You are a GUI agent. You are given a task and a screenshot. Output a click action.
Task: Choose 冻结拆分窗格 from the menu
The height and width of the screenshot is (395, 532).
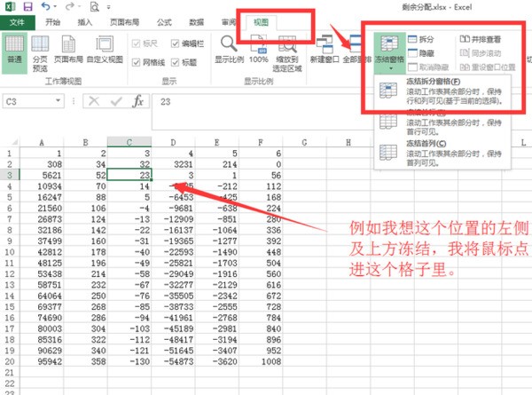tap(442, 91)
